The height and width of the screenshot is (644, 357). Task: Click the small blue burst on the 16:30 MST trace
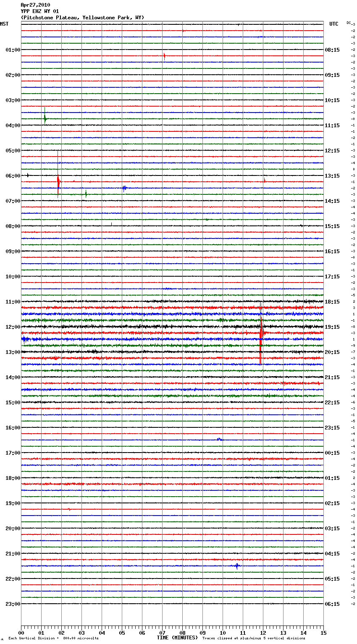(220, 440)
